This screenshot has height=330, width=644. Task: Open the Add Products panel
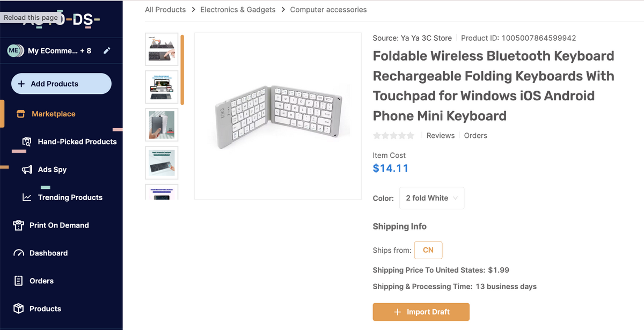pos(61,84)
